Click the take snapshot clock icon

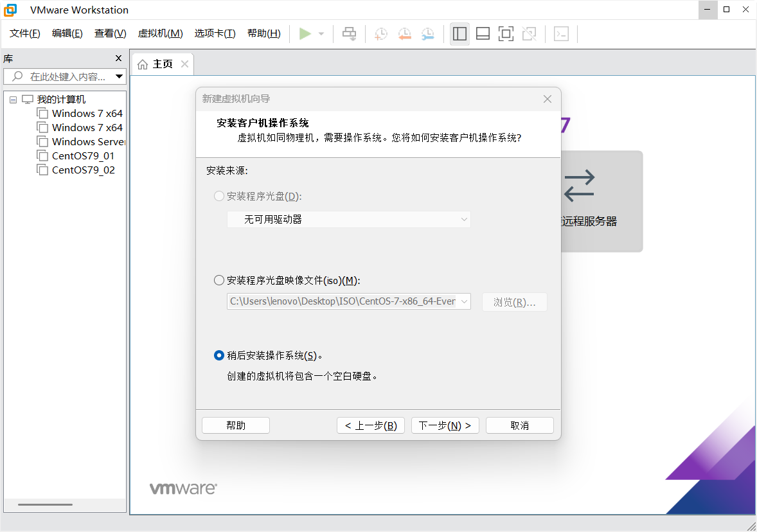click(x=381, y=34)
